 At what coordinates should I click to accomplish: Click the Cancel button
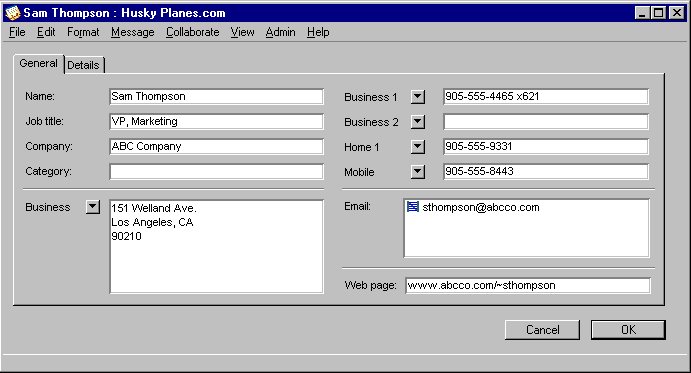click(x=542, y=330)
